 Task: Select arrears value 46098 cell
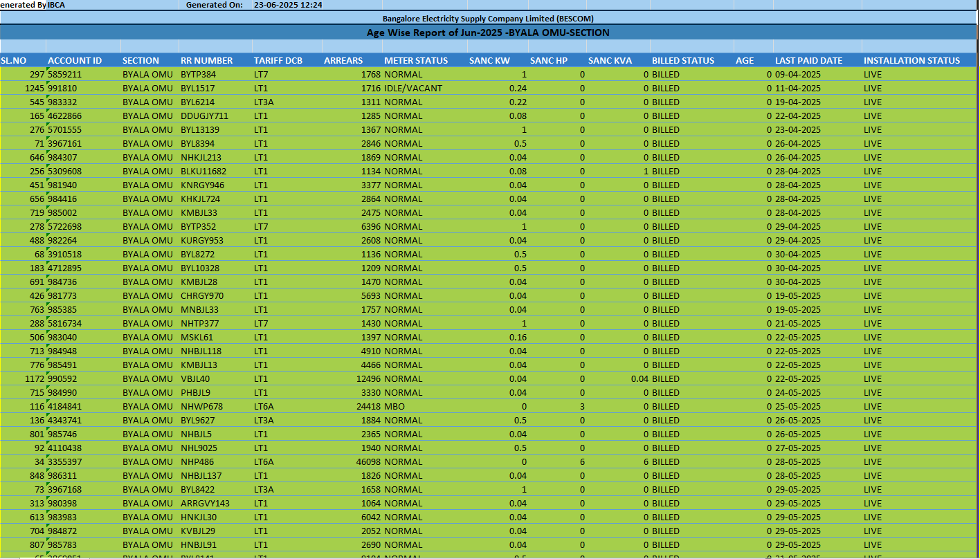click(x=352, y=461)
